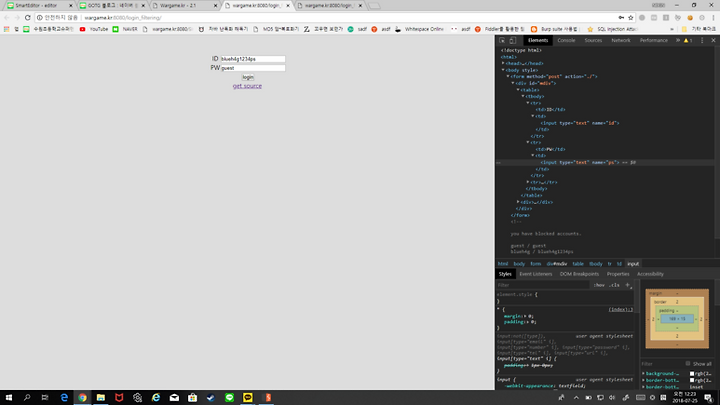Collapse the form method=post node
Image resolution: width=720 pixels, height=405 pixels.
pos(508,77)
